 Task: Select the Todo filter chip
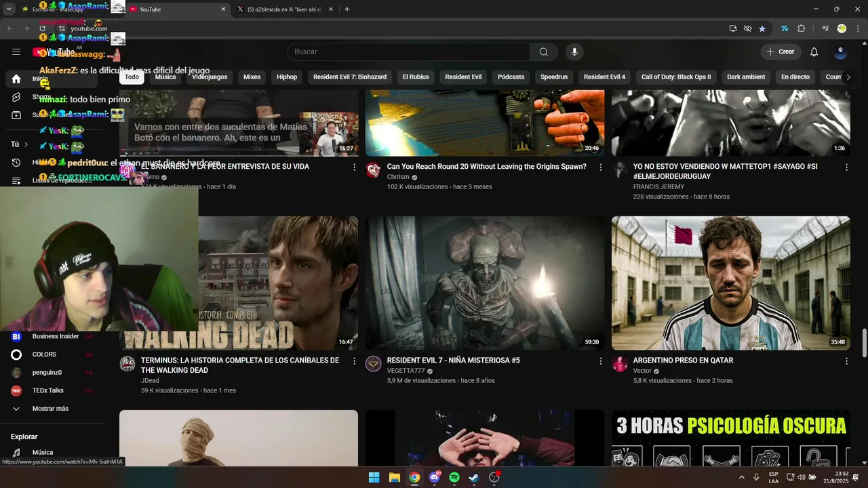pyautogui.click(x=132, y=77)
